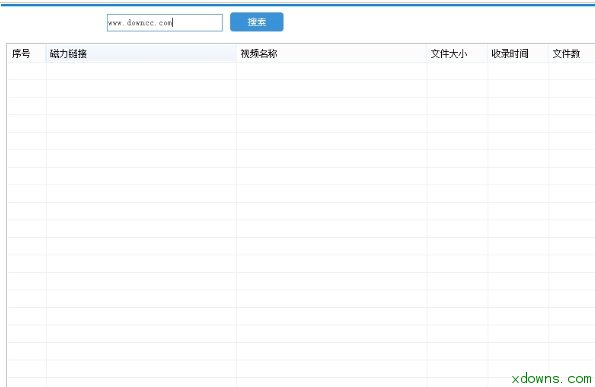Click the 视频名称 column header
Viewport: 595px width, 387px height.
[331, 53]
